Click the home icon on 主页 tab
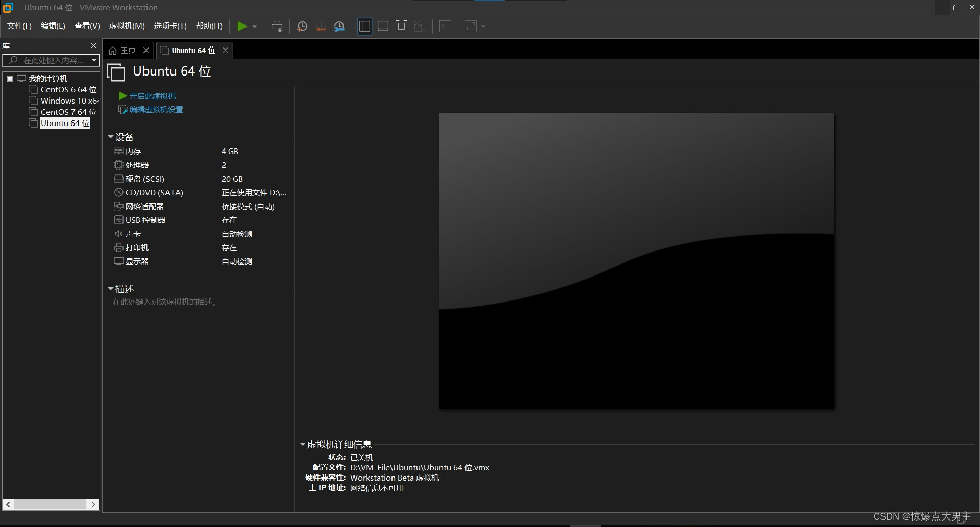The width and height of the screenshot is (980, 527). (x=113, y=50)
